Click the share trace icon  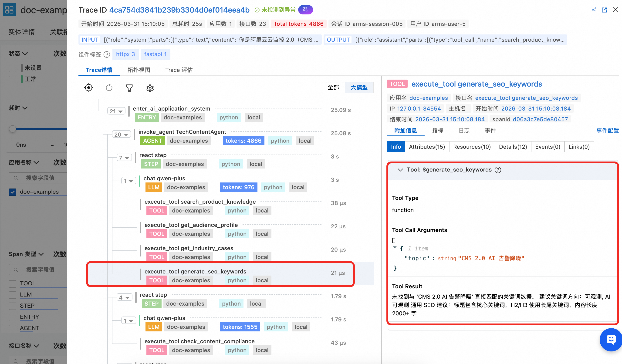coord(594,10)
